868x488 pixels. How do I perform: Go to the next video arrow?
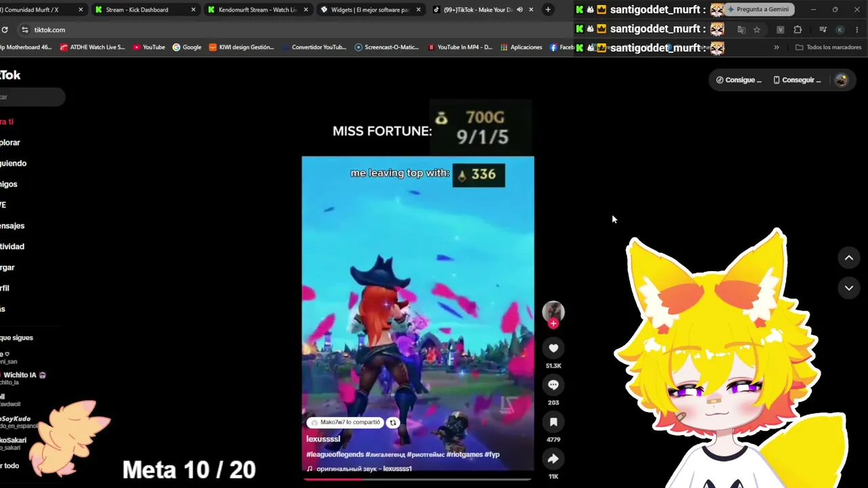848,288
